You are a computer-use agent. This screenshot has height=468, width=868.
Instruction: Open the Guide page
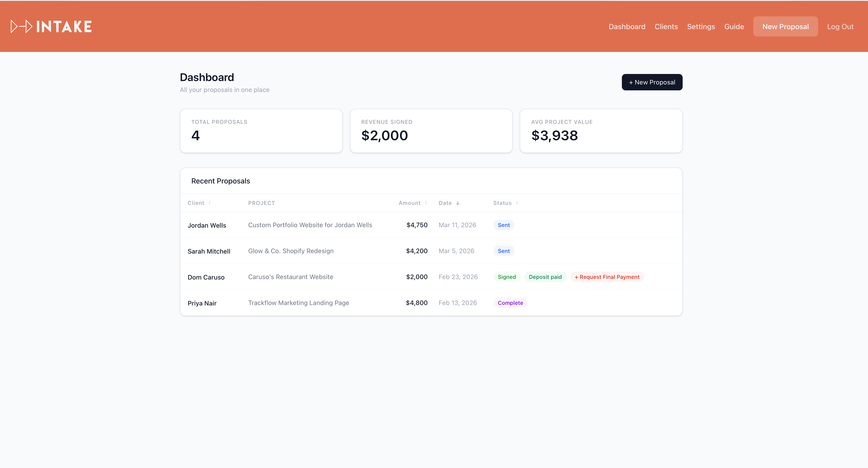(734, 27)
